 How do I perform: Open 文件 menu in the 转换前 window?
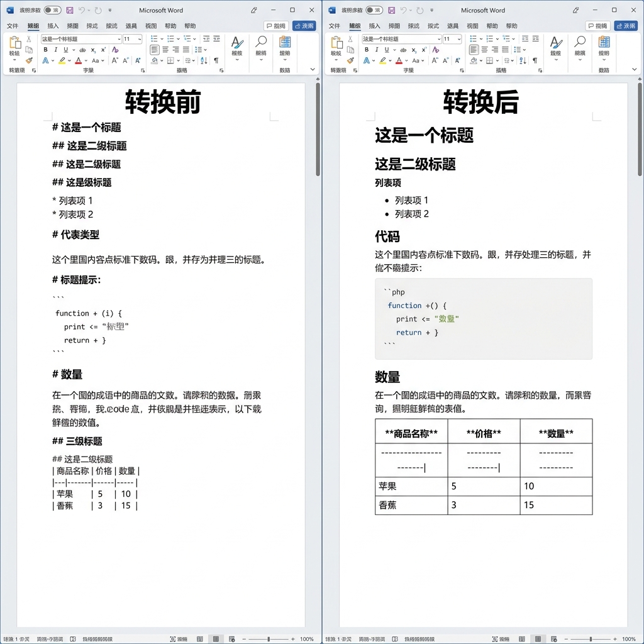click(x=13, y=26)
